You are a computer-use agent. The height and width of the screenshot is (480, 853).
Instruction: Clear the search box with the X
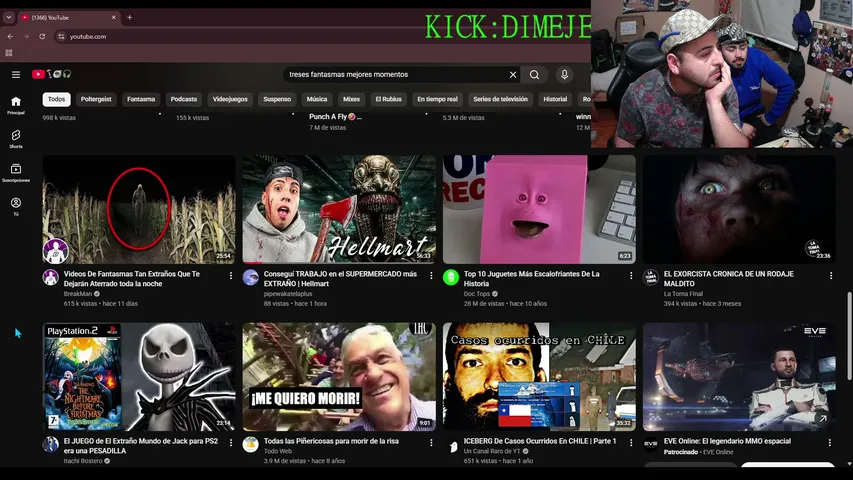[x=512, y=75]
